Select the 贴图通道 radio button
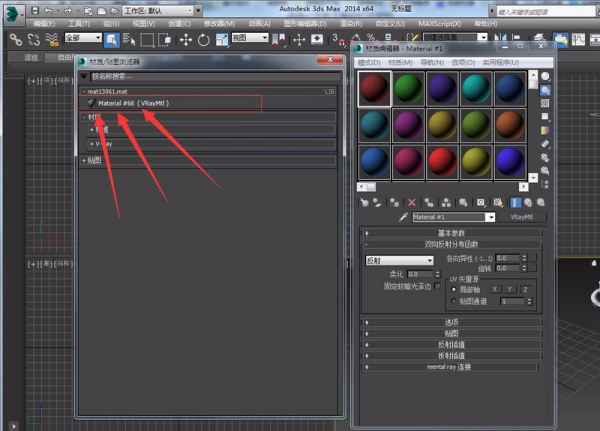Image resolution: width=600 pixels, height=431 pixels. (454, 300)
